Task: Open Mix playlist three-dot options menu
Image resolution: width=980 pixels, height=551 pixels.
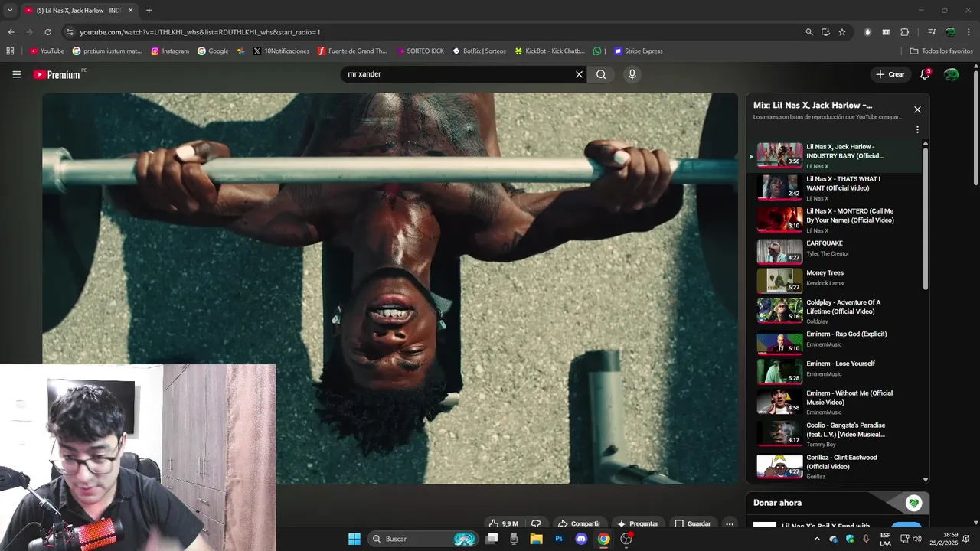Action: (917, 129)
